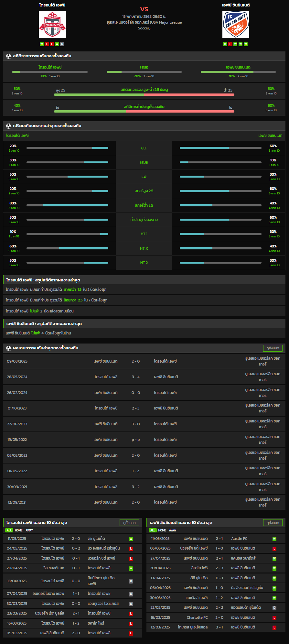Click the 3 - 0 score on 22/06/2023
The width and height of the screenshot is (289, 644).
click(136, 424)
